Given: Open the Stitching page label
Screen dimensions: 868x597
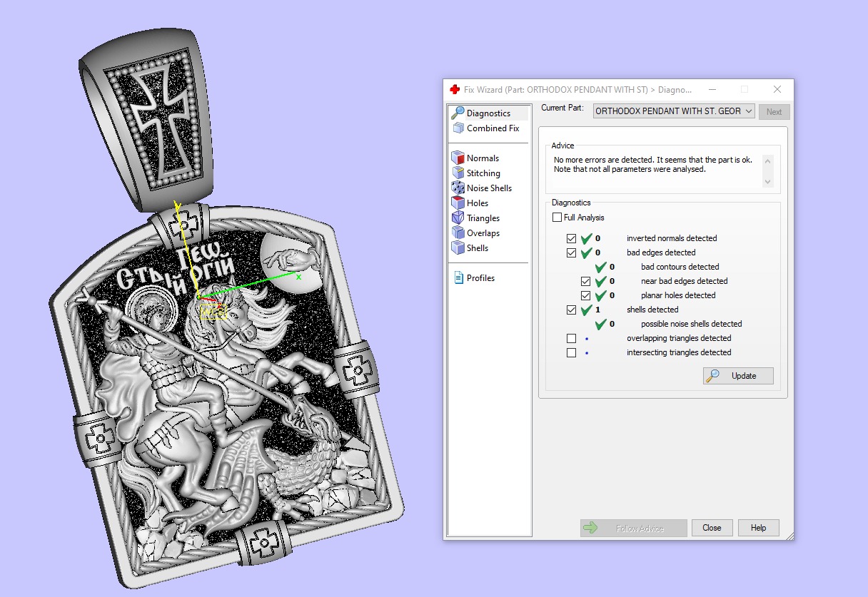Looking at the screenshot, I should tap(483, 173).
